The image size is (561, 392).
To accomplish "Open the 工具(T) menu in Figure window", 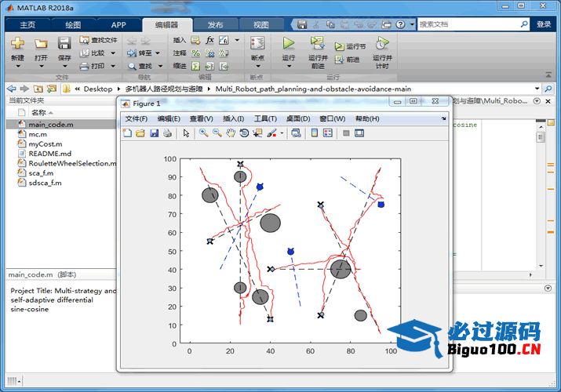I will 265,118.
